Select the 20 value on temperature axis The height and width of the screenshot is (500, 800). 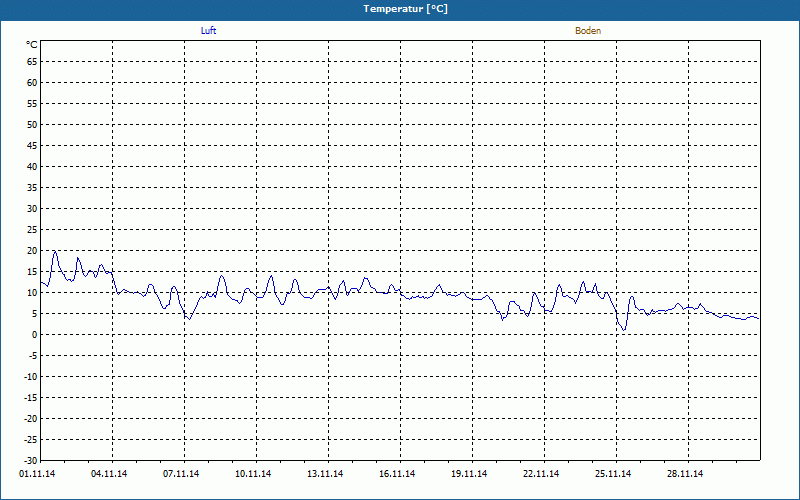click(32, 251)
